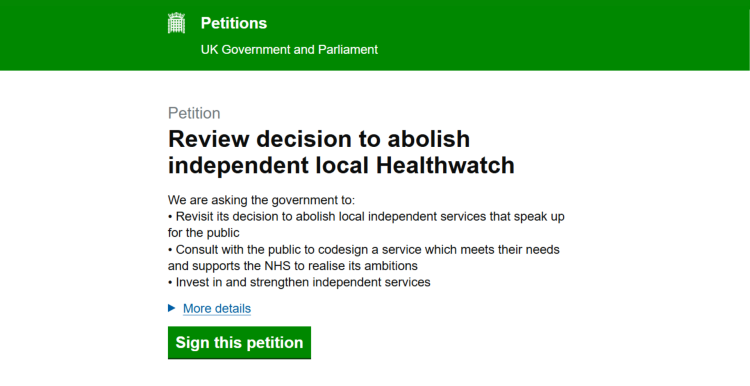Click the word codesign in the description

click(x=343, y=250)
